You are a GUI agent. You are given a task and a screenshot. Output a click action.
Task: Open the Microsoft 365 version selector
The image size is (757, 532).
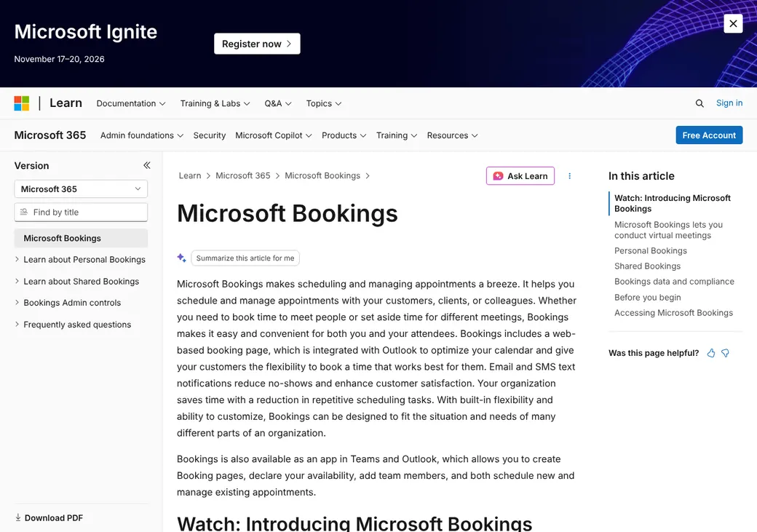click(81, 188)
